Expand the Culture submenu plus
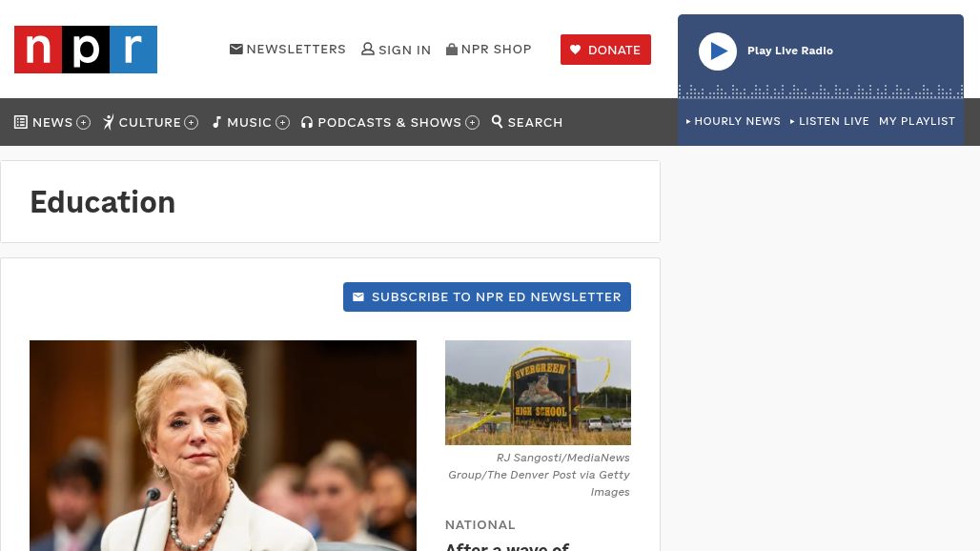Image resolution: width=980 pixels, height=551 pixels. click(192, 122)
